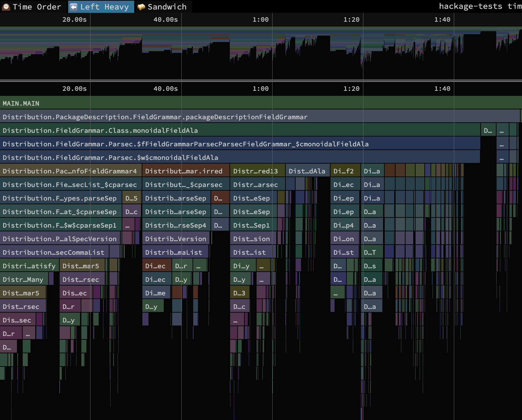
Task: Select the Dist…dAla frame
Action: tap(307, 171)
